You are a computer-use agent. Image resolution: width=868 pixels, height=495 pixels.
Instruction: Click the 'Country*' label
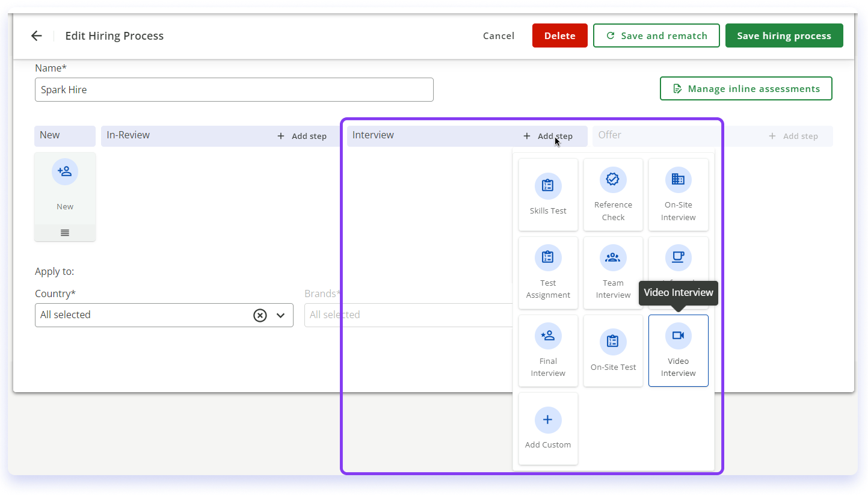[55, 294]
